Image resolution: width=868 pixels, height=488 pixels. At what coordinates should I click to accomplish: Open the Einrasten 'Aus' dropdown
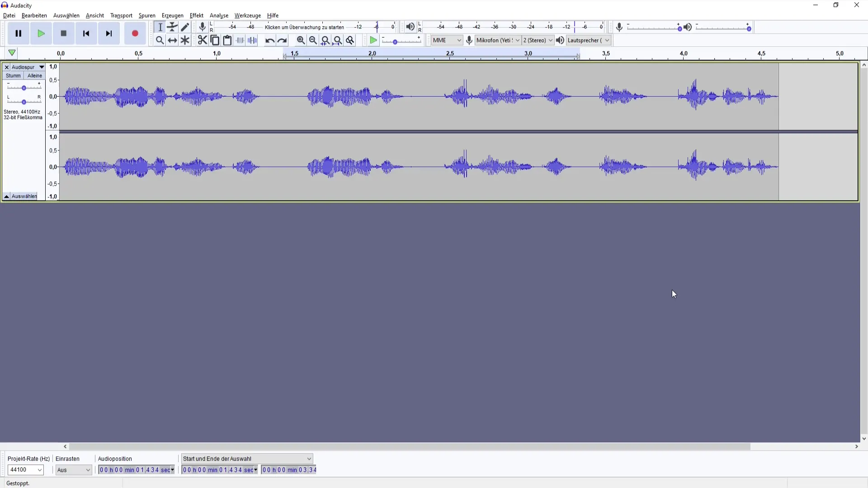74,470
